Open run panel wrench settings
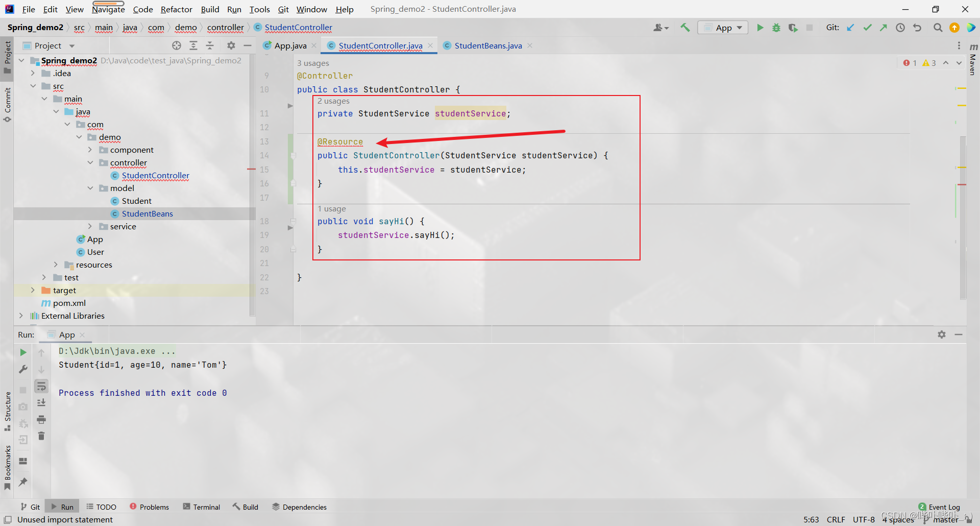The image size is (980, 526). tap(23, 369)
